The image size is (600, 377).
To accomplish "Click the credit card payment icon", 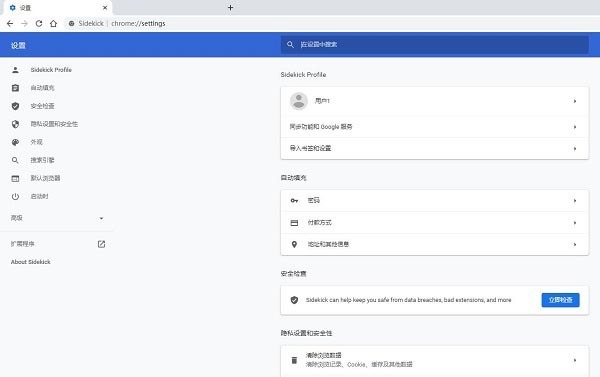I will (x=294, y=223).
